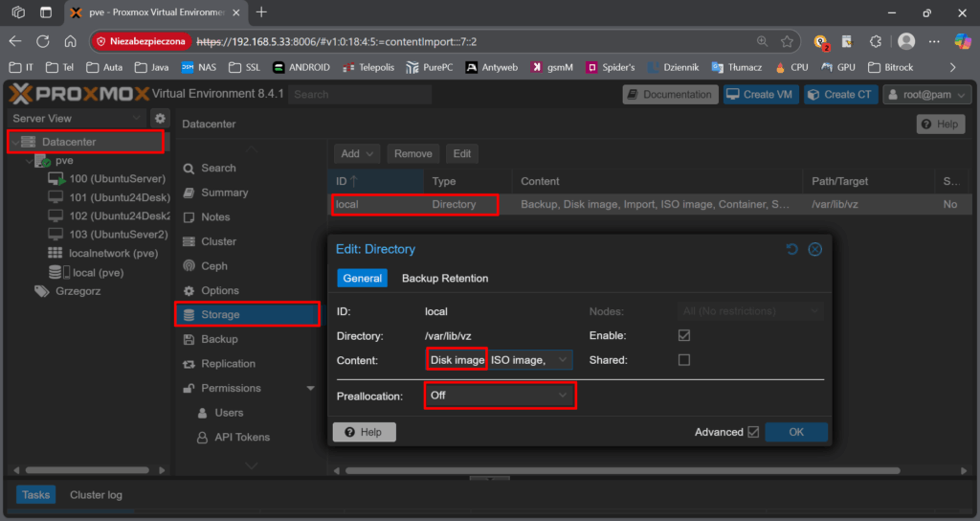This screenshot has height=521, width=980.
Task: Open the ANDROID bookmark
Action: click(x=301, y=68)
